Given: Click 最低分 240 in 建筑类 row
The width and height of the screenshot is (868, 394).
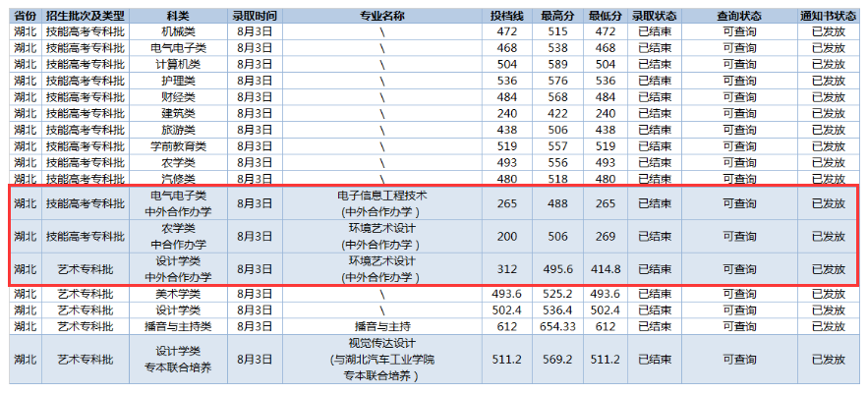Looking at the screenshot, I should (606, 113).
